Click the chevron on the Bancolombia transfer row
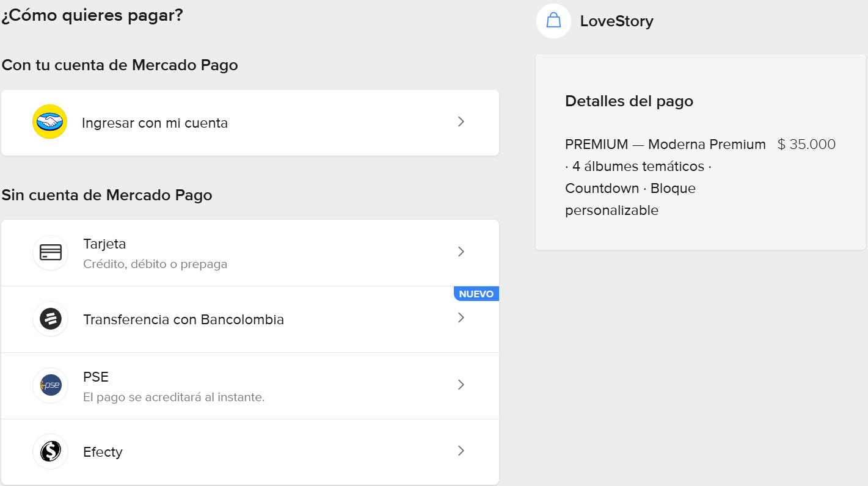 click(x=461, y=317)
